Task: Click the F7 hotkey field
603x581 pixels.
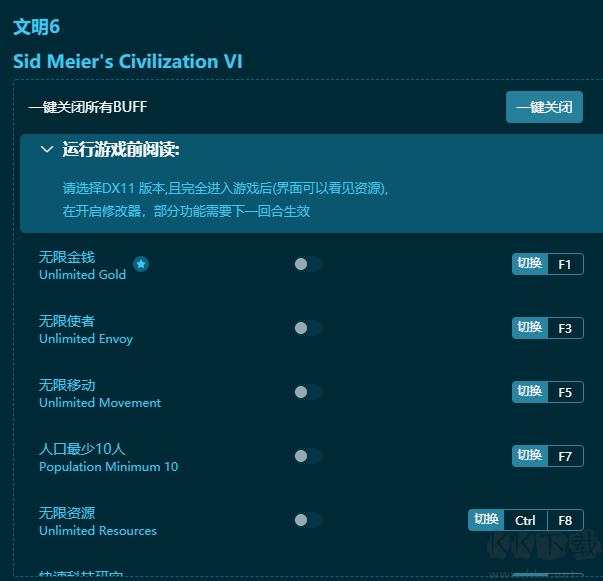Action: point(565,456)
